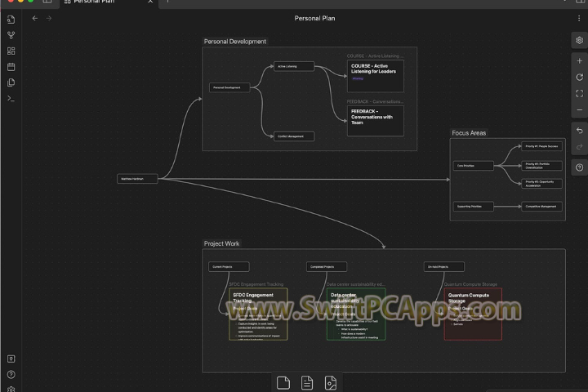Viewport: 588px width, 392px height.
Task: Select the Current Projects node
Action: pos(229,267)
